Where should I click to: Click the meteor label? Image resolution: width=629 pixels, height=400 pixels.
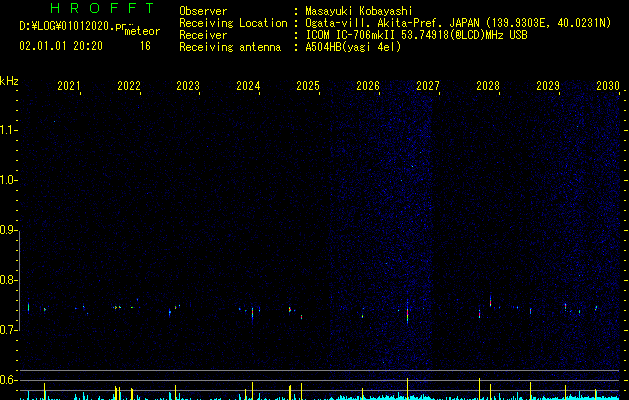pos(142,31)
